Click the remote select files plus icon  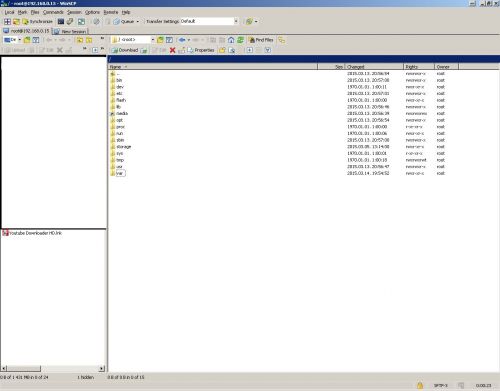point(249,50)
